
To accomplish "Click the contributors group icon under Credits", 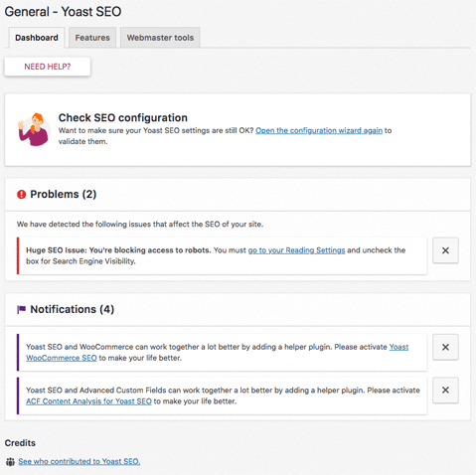I will (x=10, y=461).
